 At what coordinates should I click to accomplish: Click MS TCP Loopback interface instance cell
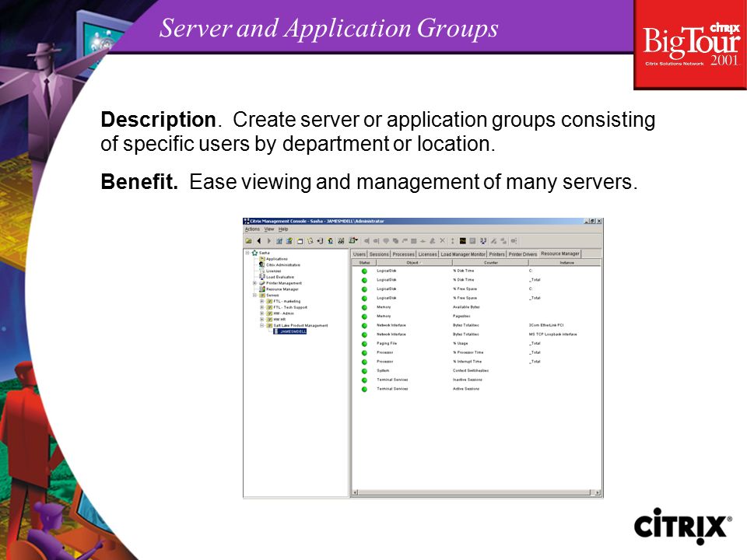pos(553,334)
